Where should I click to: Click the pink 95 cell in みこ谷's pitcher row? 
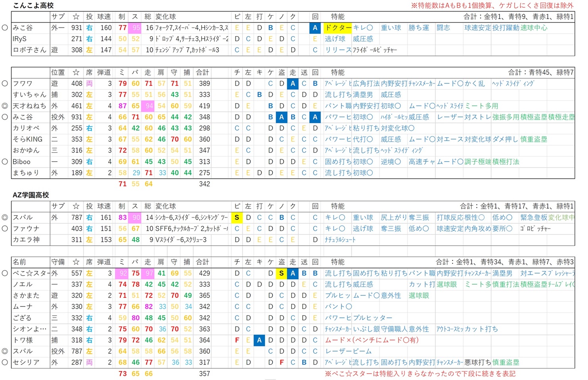click(x=136, y=28)
